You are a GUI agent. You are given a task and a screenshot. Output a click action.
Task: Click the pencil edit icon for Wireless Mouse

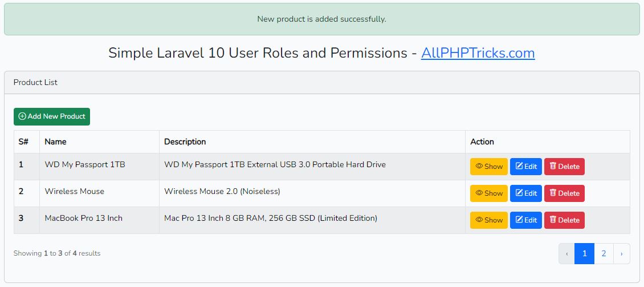(519, 192)
